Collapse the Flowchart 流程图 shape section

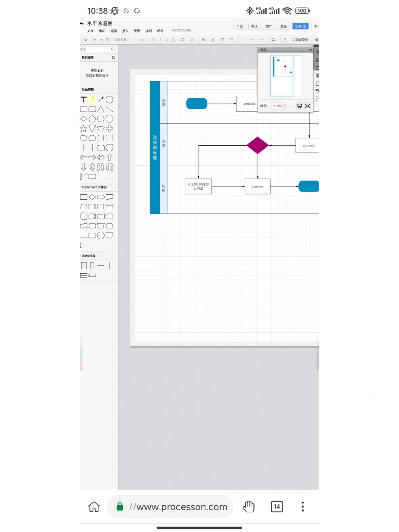coord(94,187)
